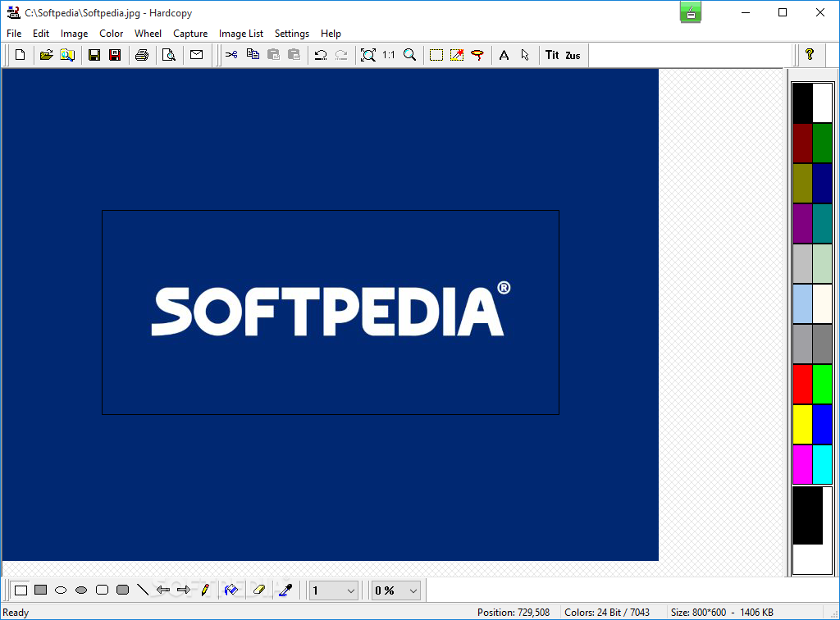Open the Image menu
The width and height of the screenshot is (840, 620).
(x=74, y=33)
